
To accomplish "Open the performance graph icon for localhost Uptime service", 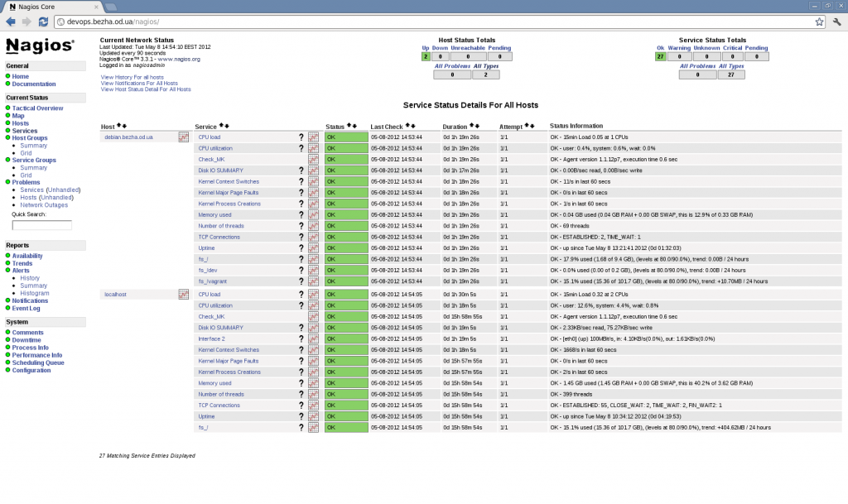I will (x=313, y=416).
